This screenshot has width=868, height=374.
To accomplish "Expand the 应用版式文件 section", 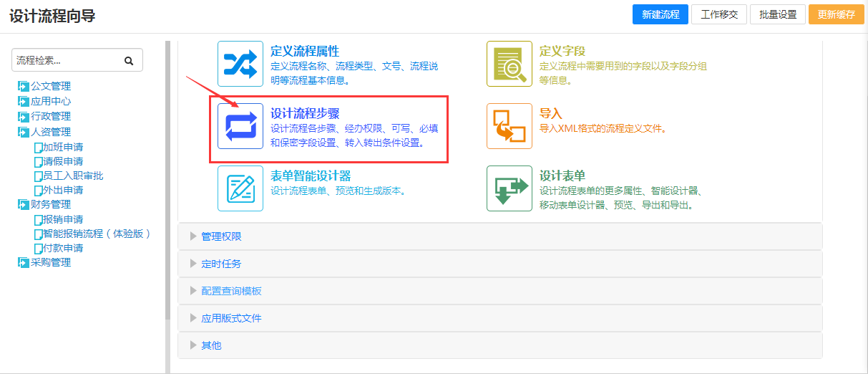I will (x=231, y=318).
